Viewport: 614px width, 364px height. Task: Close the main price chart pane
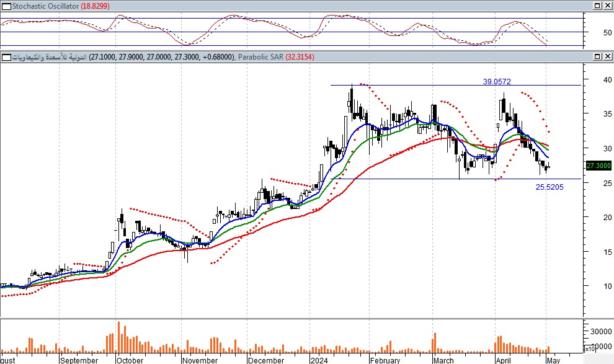pos(607,57)
